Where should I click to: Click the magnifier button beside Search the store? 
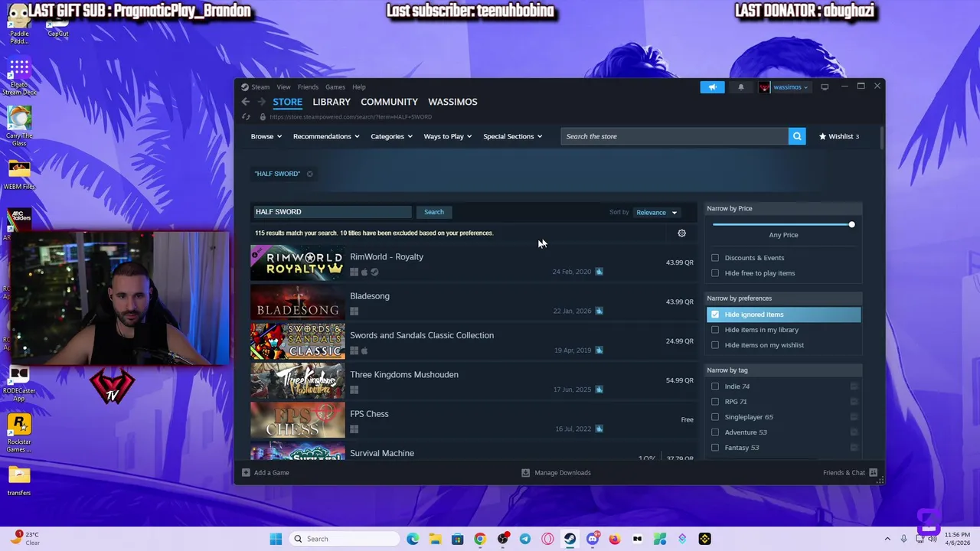coord(797,136)
